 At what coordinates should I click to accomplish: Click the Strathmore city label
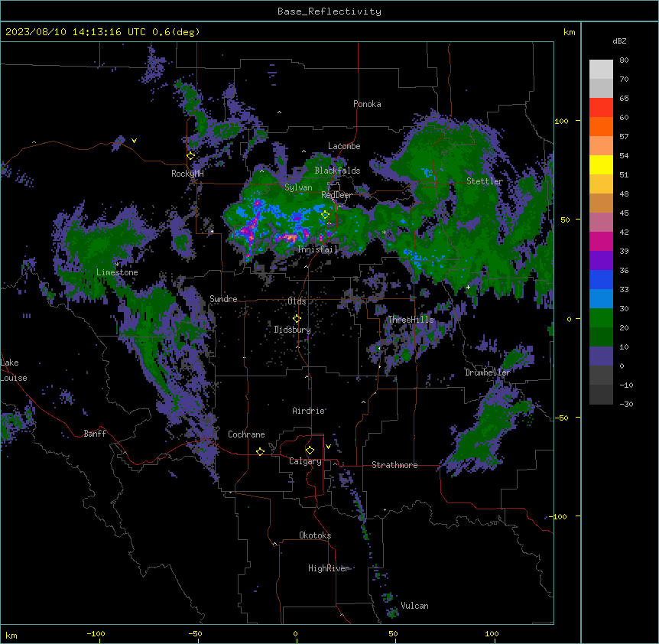(394, 465)
